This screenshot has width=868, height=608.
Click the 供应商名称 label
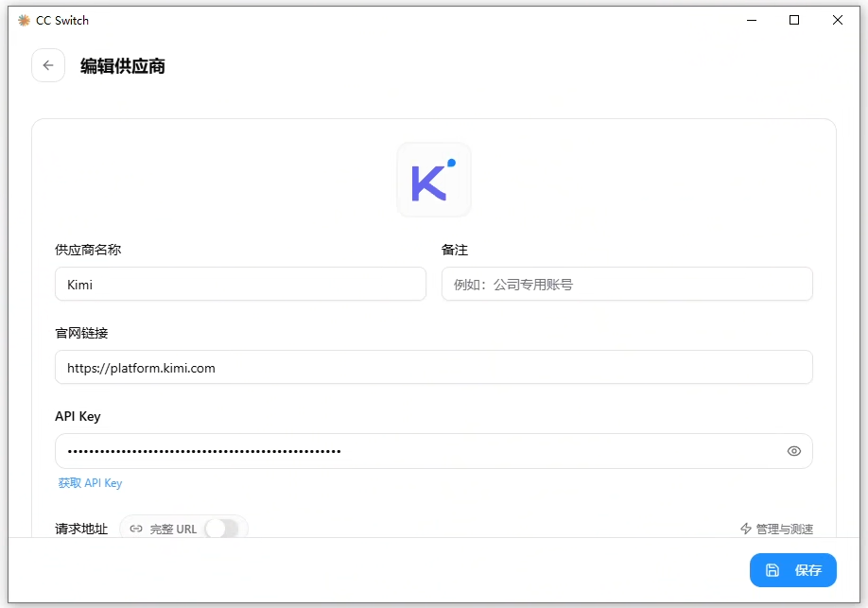[88, 250]
